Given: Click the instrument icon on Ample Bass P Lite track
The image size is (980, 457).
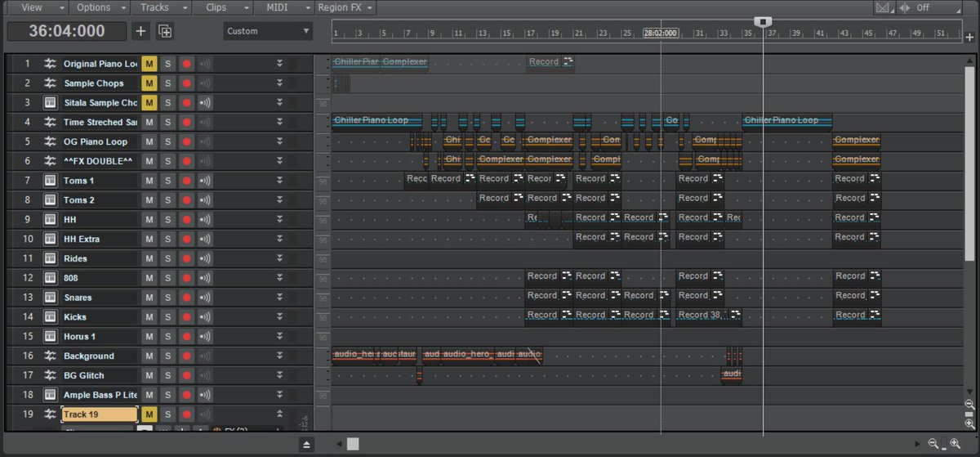Looking at the screenshot, I should click(50, 395).
